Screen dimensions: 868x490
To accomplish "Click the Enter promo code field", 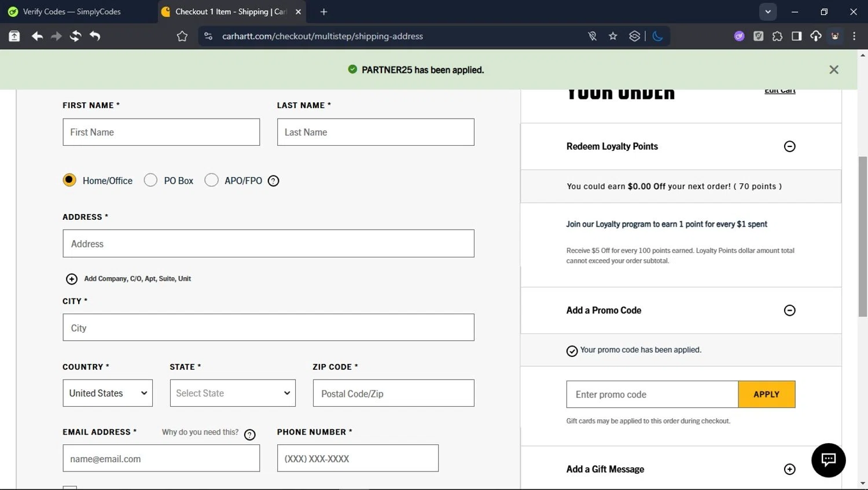I will coord(652,395).
